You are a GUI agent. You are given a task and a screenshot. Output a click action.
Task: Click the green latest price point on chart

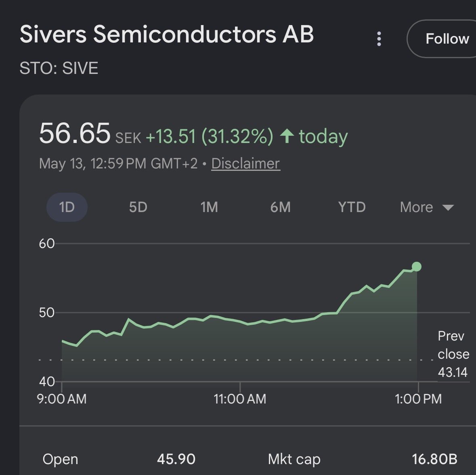tap(417, 267)
